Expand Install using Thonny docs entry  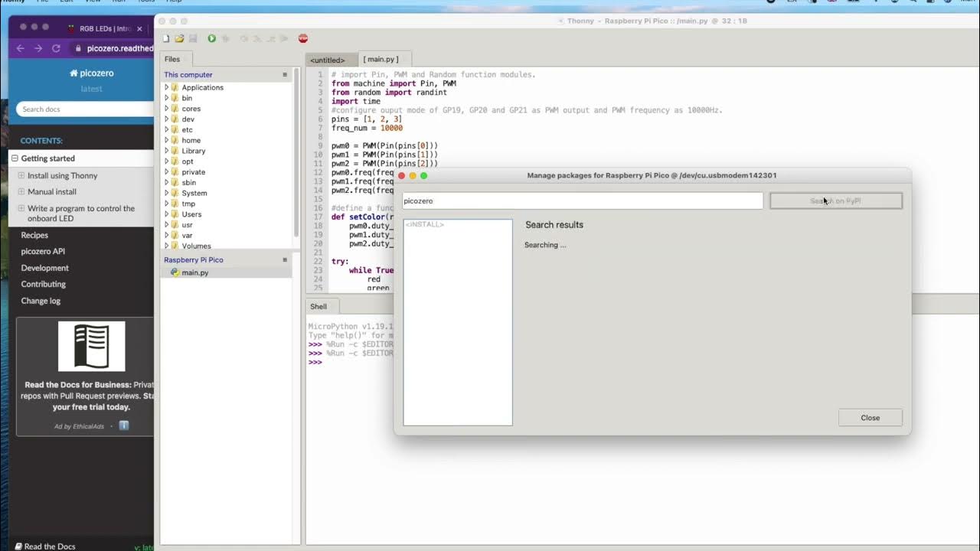[x=21, y=175]
